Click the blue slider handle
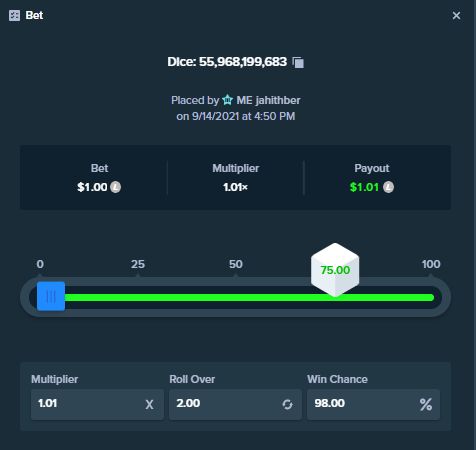Screen dimensions: 476x450 51,296
